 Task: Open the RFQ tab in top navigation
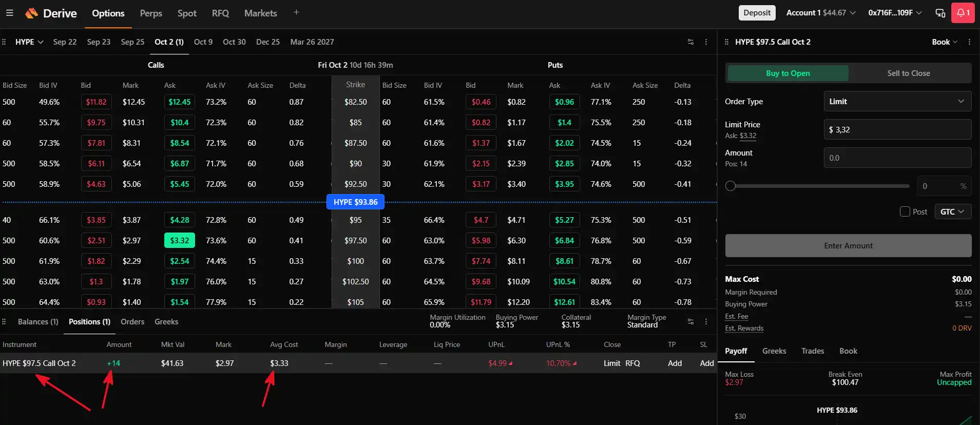(220, 13)
